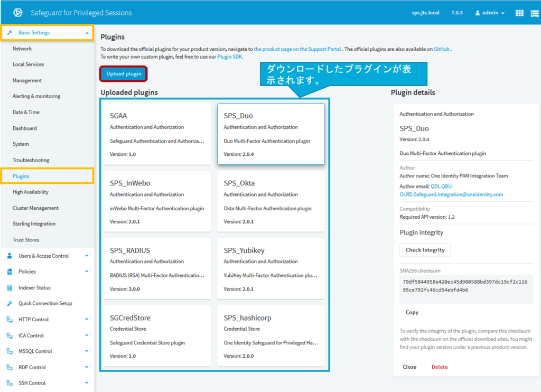Click the Safeguard logo icon in header
Image resolution: width=541 pixels, height=392 pixels.
click(x=17, y=13)
